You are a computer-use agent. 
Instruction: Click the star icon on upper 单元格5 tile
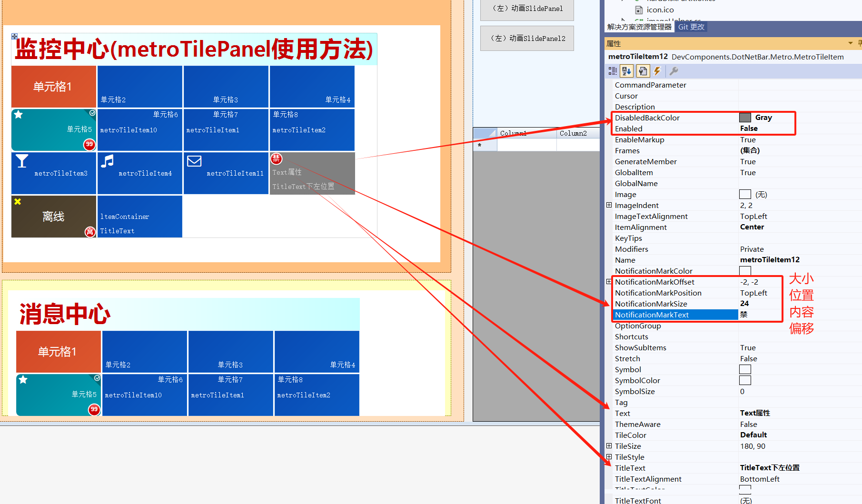(19, 115)
